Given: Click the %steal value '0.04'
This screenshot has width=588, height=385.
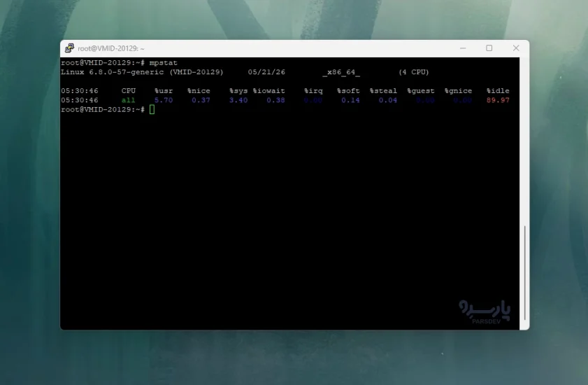Looking at the screenshot, I should tap(388, 100).
